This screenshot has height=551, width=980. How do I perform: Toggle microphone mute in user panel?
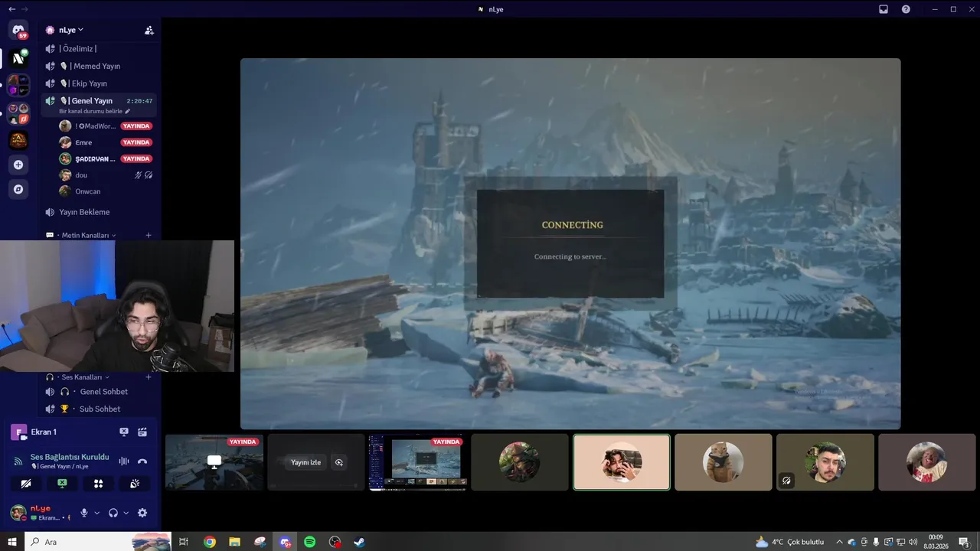[84, 513]
